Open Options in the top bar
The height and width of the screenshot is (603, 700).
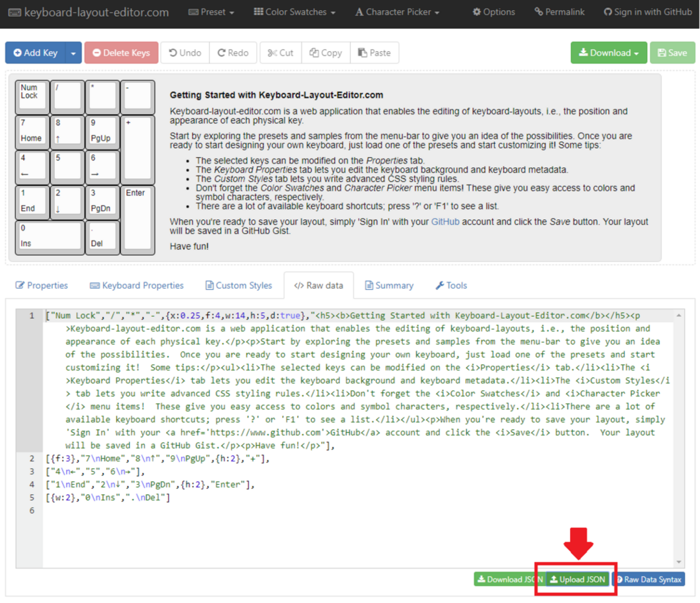(x=494, y=12)
